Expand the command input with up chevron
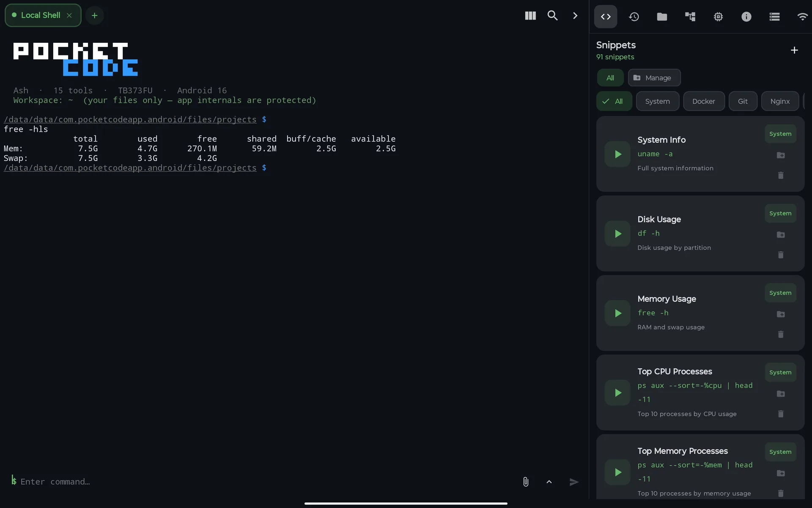This screenshot has width=812, height=508. pyautogui.click(x=549, y=482)
